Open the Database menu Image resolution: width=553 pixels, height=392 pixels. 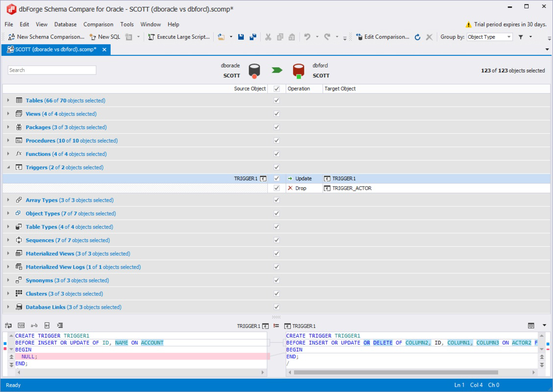click(x=65, y=24)
